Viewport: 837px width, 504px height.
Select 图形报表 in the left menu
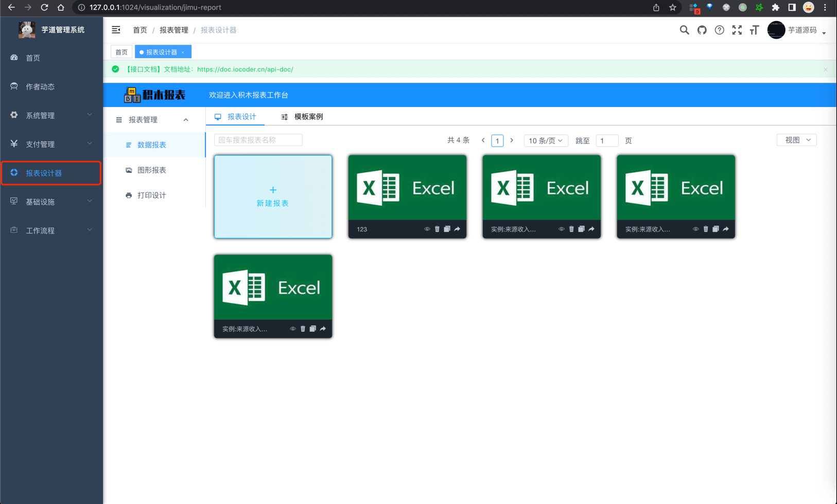[x=151, y=170]
